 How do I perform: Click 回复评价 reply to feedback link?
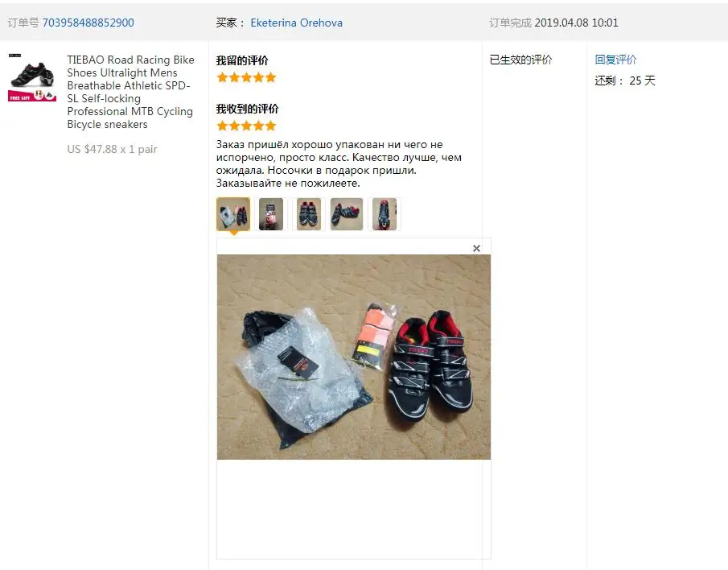(x=615, y=60)
